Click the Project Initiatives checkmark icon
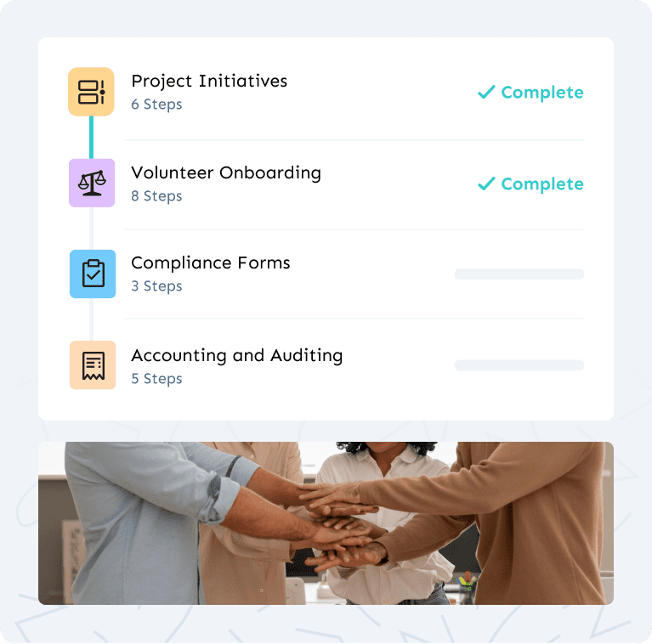 [486, 92]
